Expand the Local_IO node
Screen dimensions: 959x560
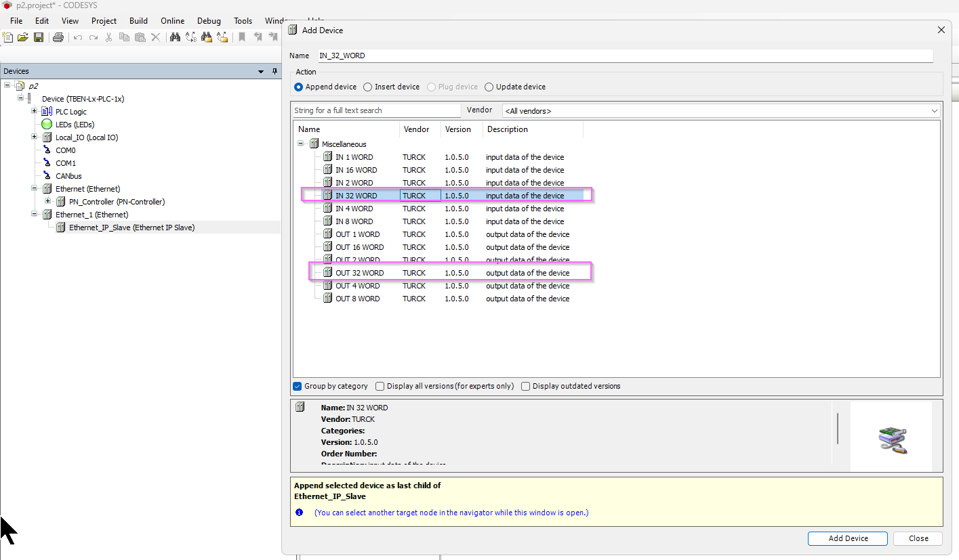(35, 137)
